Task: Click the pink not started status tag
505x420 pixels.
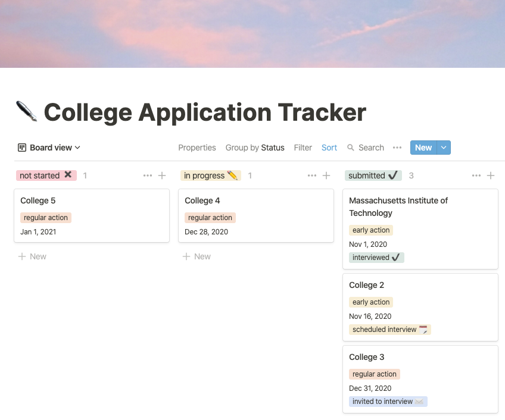Action: click(x=46, y=175)
